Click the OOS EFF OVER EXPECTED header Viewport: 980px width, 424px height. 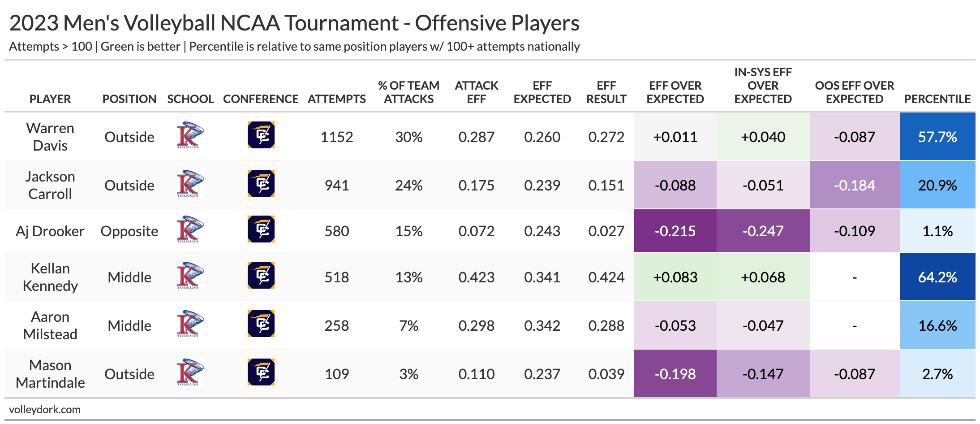pos(854,92)
